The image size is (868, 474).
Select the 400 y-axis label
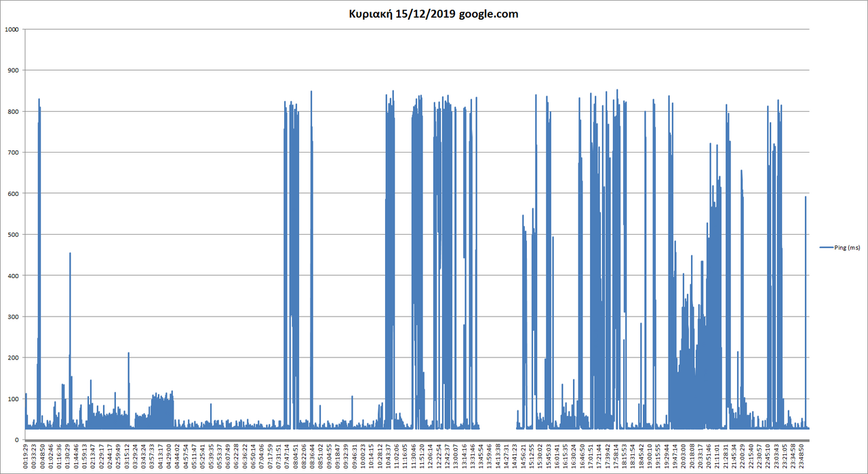tap(14, 275)
